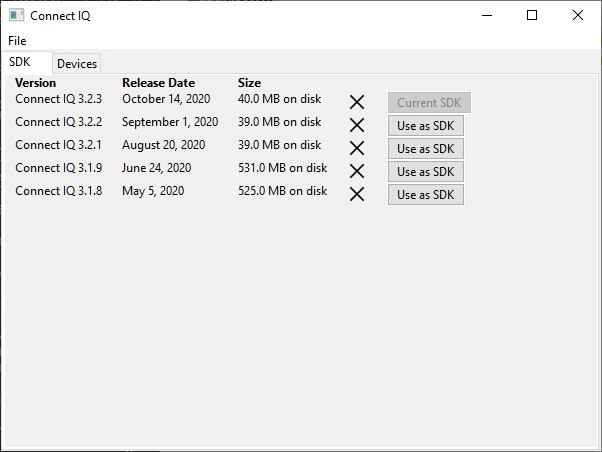Click the Current SDK button

(x=429, y=103)
